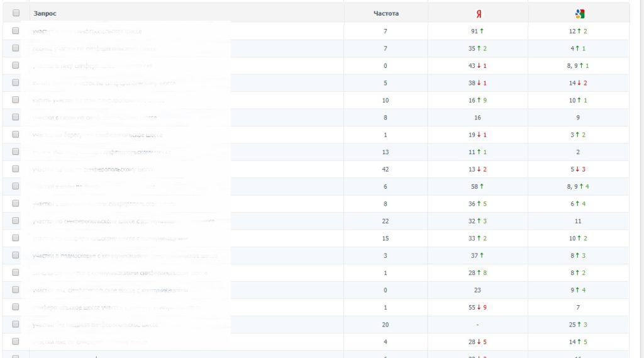The height and width of the screenshot is (358, 644).
Task: Check the row with frequency 22
Action: click(16, 221)
